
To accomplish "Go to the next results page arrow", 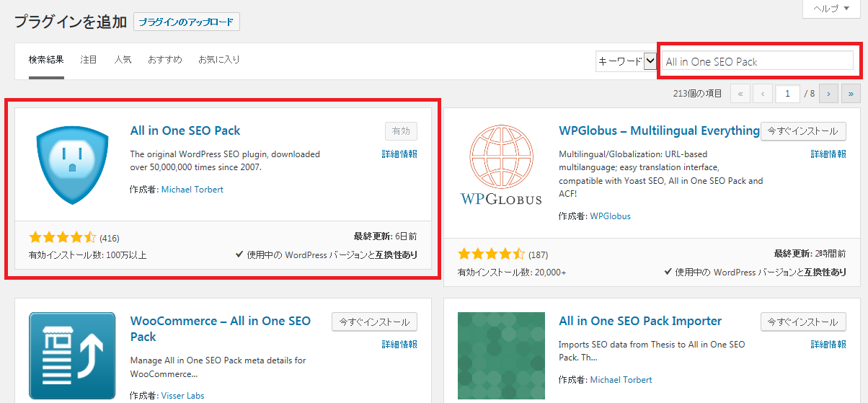I will [x=828, y=94].
